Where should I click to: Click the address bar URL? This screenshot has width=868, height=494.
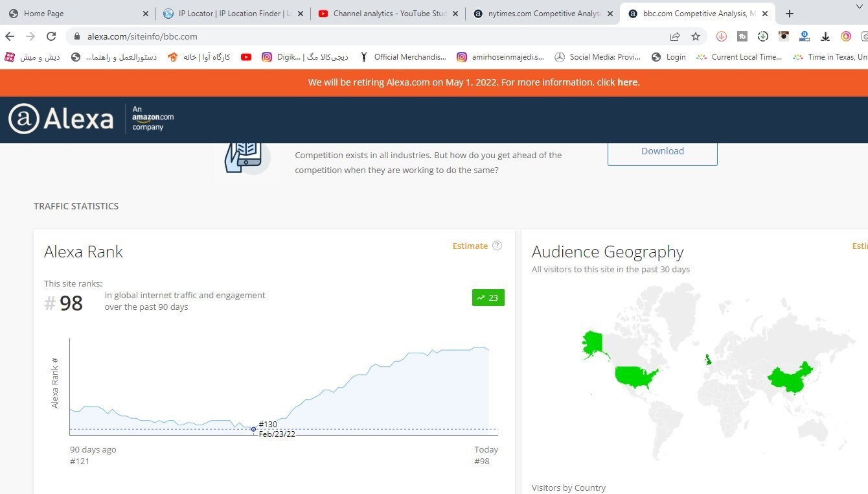click(x=143, y=36)
